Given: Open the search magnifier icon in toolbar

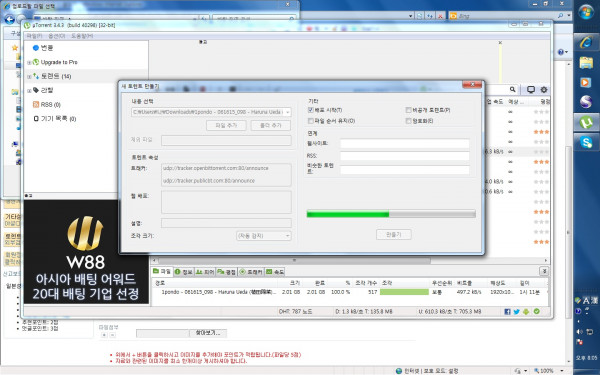Looking at the screenshot, I should coord(512,90).
